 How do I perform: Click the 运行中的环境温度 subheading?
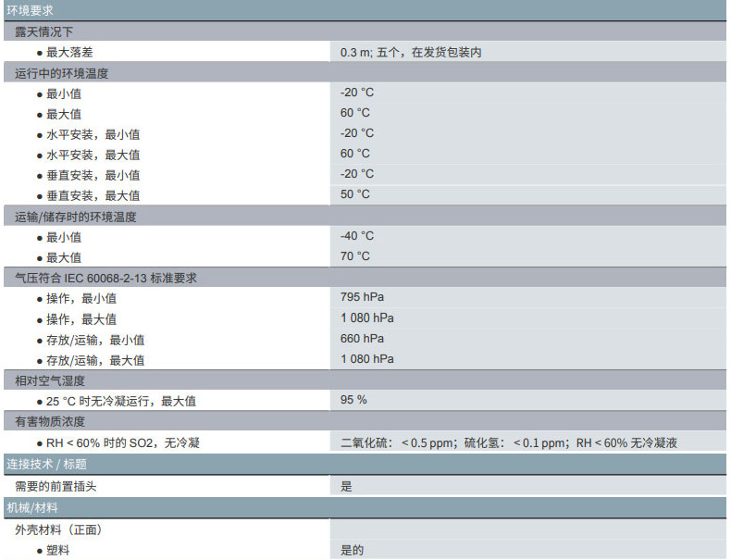pos(62,73)
